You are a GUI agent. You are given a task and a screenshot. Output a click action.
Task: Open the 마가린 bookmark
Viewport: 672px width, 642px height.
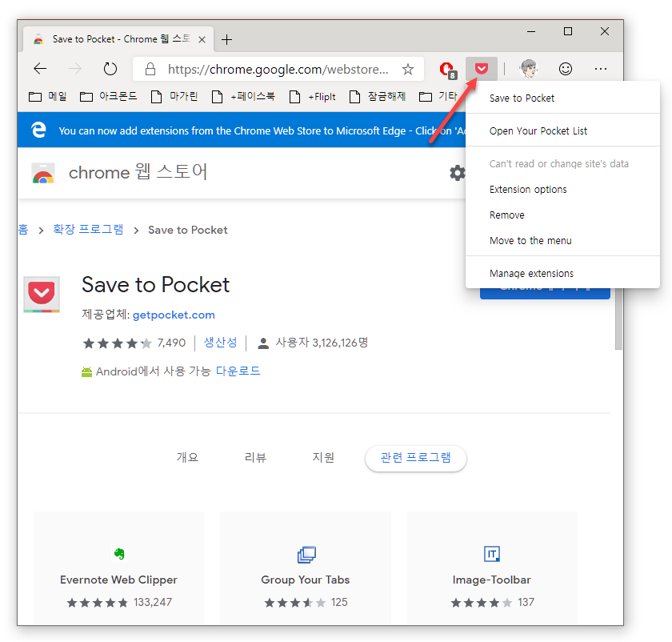[174, 97]
